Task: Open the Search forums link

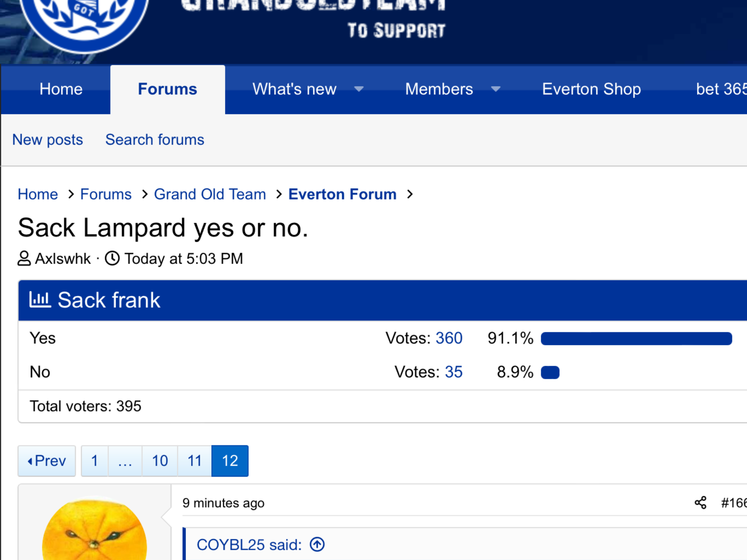Action: click(x=155, y=140)
